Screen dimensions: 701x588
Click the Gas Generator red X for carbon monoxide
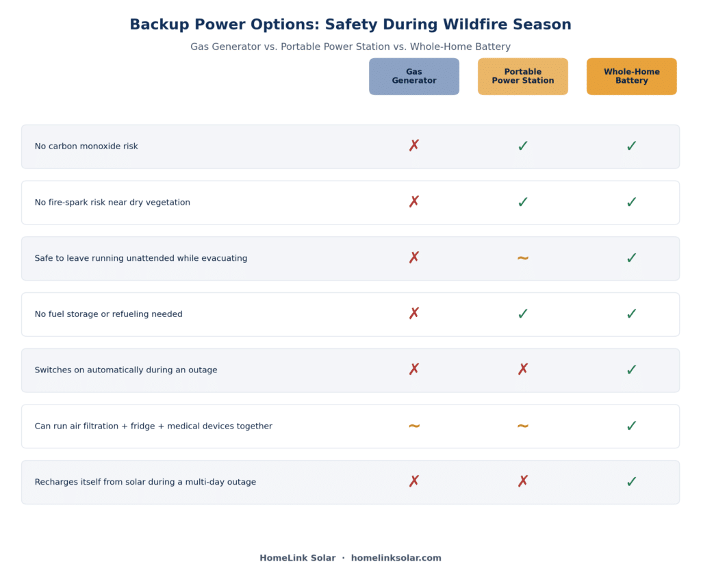[x=414, y=145]
